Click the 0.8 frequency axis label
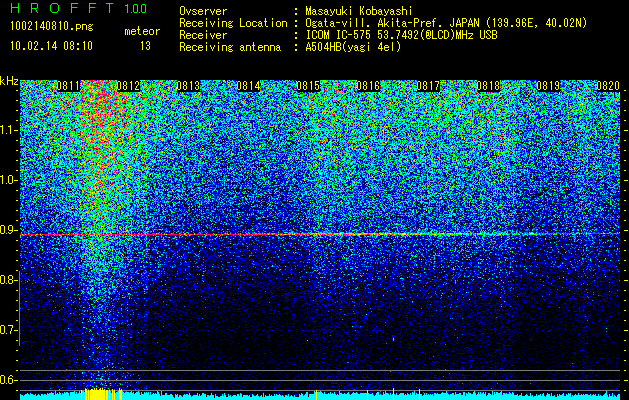The width and height of the screenshot is (629, 400). pyautogui.click(x=9, y=280)
